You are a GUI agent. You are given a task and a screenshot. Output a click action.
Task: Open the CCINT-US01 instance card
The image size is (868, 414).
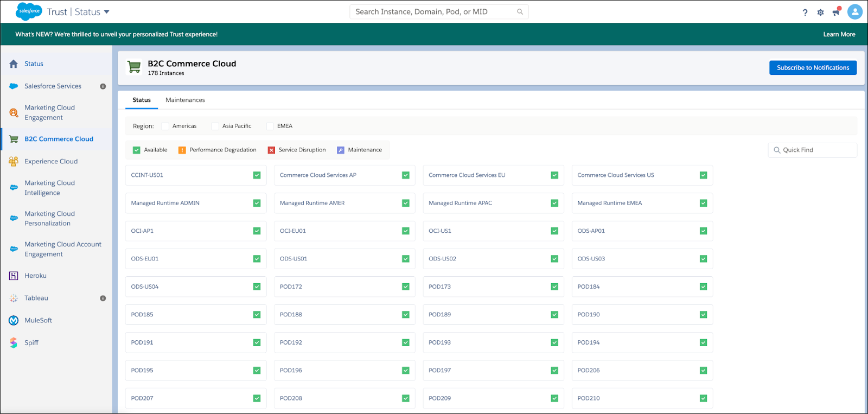[196, 175]
